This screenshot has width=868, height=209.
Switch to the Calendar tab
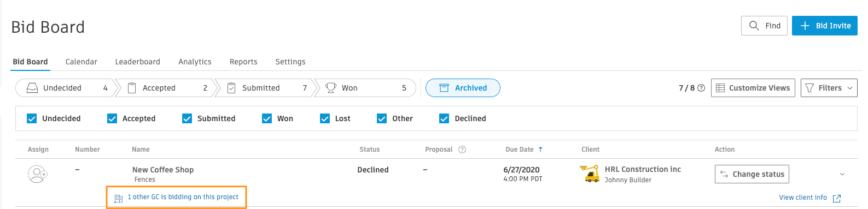tap(81, 62)
